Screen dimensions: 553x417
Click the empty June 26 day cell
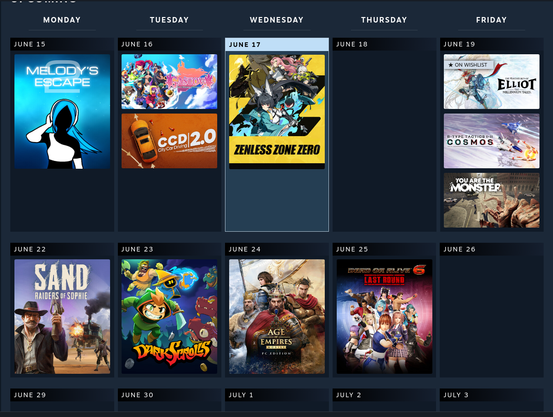(x=492, y=316)
